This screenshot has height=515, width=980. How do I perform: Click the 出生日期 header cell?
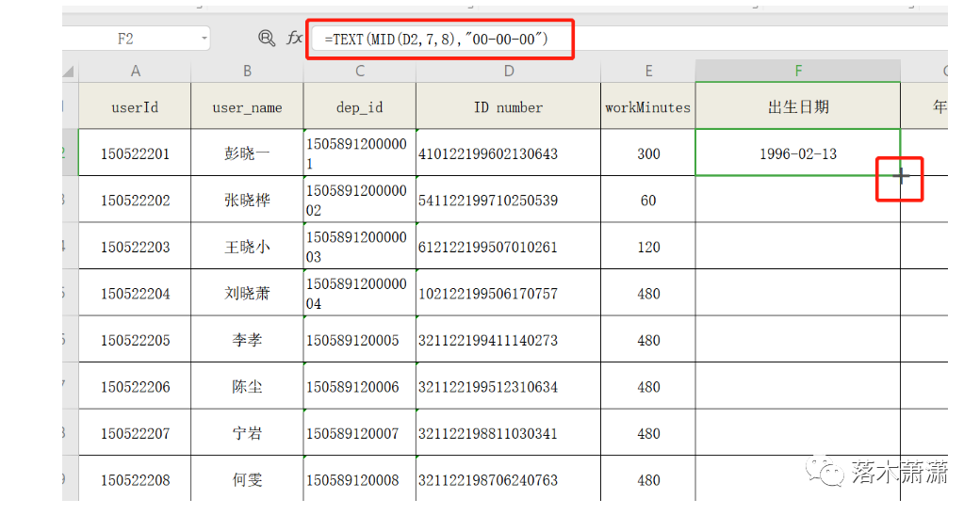click(x=798, y=106)
